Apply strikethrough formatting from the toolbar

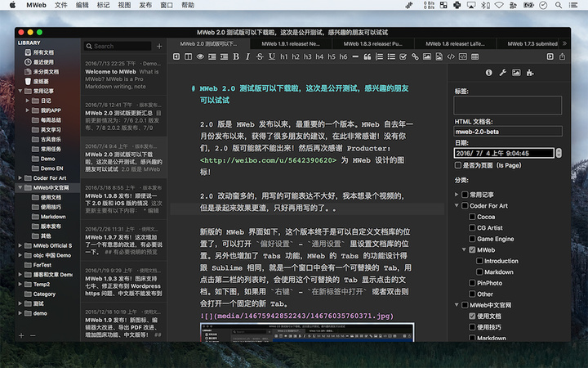(260, 56)
